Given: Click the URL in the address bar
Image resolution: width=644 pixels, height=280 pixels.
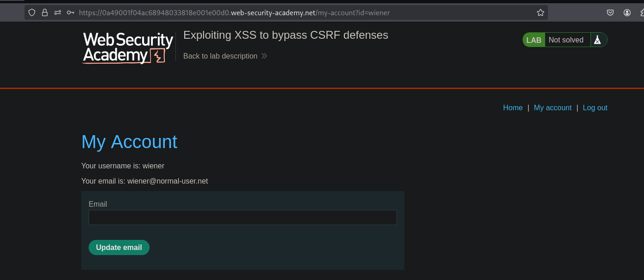Looking at the screenshot, I should coord(234,13).
